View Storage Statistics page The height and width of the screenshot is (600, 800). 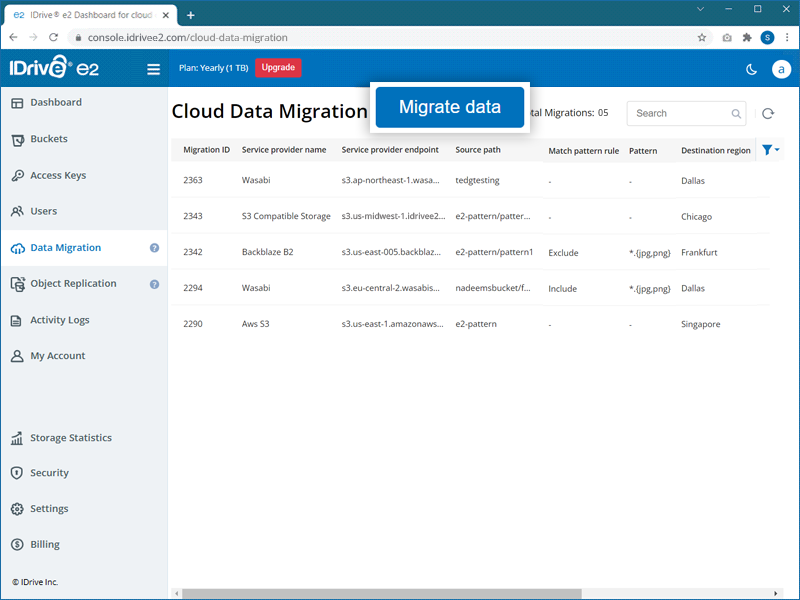[70, 438]
